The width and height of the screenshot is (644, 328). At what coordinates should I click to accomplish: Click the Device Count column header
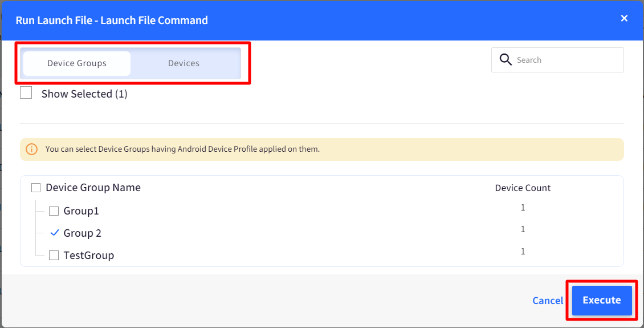pos(523,188)
